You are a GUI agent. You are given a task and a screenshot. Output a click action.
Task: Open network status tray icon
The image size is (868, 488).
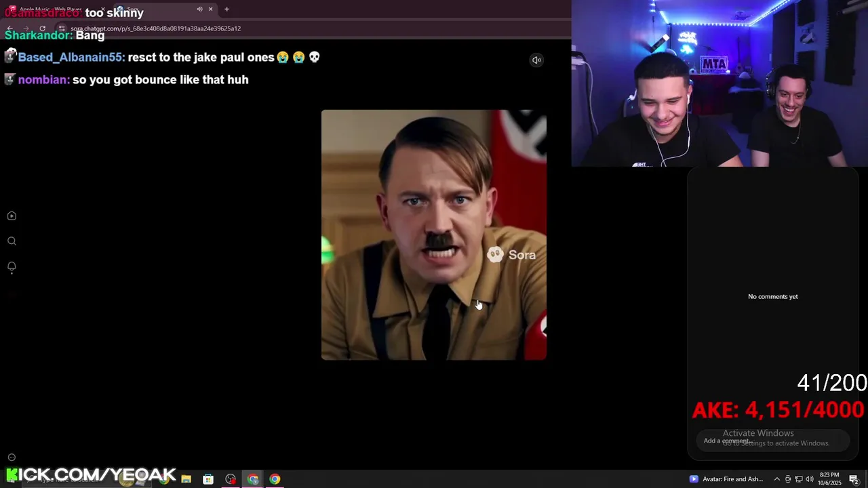point(799,479)
